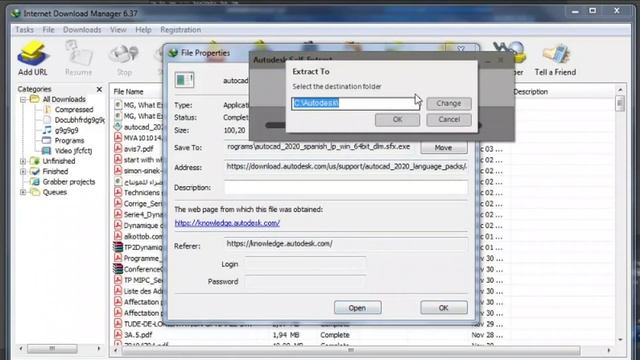Viewport: 640px width, 360px height.
Task: Open the Downloads menu
Action: click(x=82, y=29)
